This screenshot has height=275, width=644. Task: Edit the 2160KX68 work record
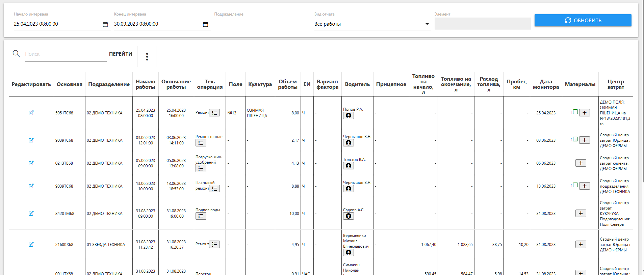click(x=31, y=244)
